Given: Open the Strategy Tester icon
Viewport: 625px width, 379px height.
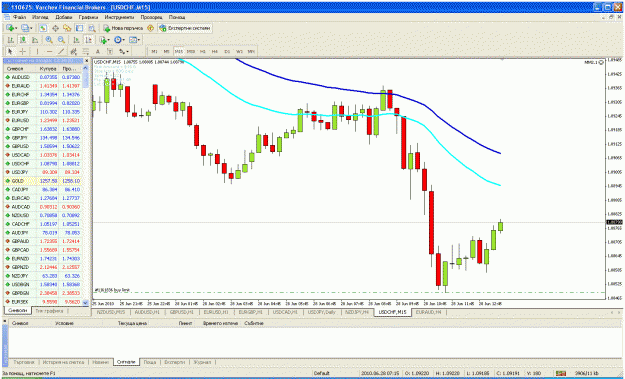Looking at the screenshot, I should [92, 28].
